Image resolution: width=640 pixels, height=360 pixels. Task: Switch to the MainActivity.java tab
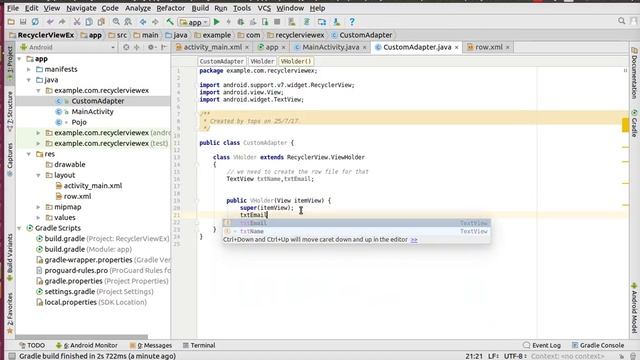[331, 47]
